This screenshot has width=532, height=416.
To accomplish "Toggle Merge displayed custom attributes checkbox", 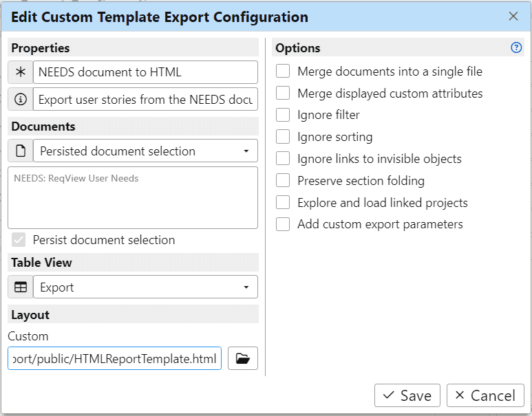I will pos(283,94).
